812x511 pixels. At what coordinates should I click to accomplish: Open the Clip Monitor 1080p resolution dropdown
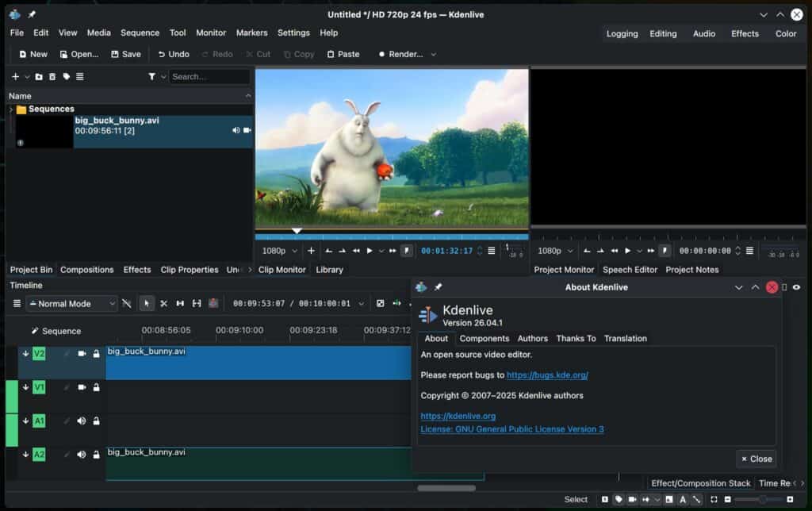280,251
